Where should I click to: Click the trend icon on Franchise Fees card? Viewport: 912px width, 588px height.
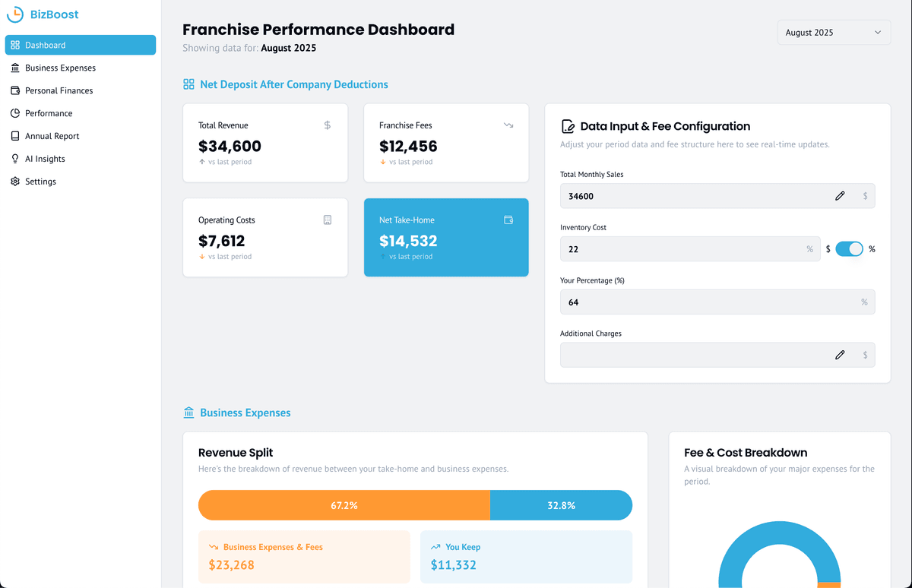(x=508, y=125)
